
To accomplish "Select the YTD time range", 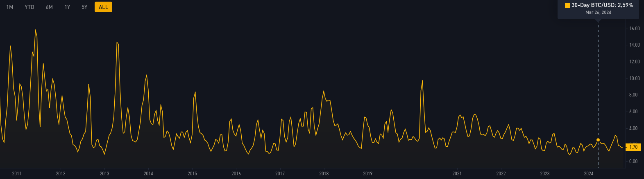I will coord(29,7).
